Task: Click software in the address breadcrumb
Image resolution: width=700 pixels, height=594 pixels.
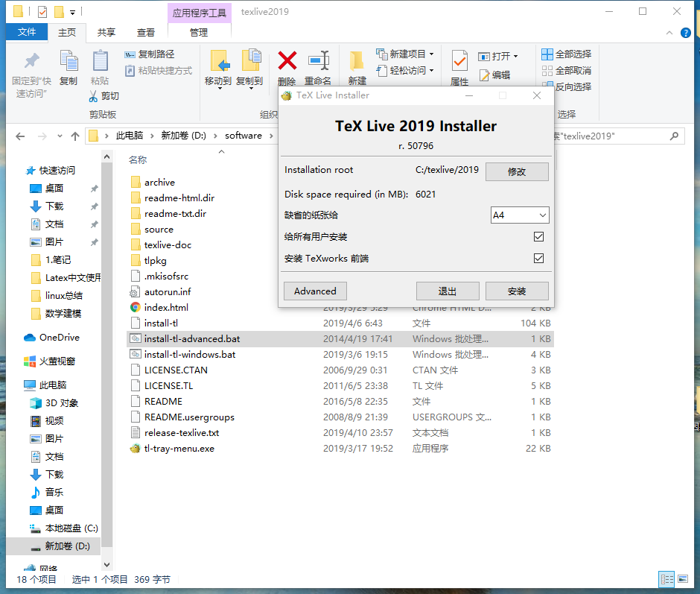Action: coord(244,136)
